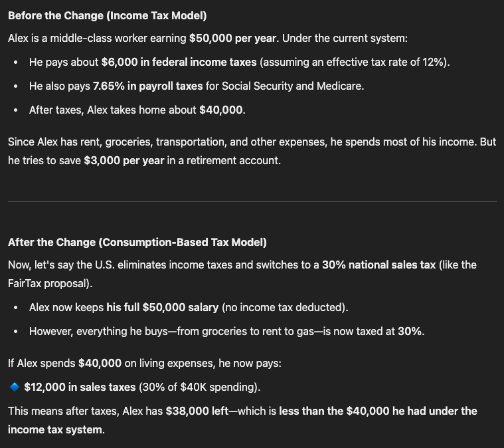This screenshot has width=504, height=448.
Task: Click '$12,000 in sales taxes' text
Action: (x=80, y=387)
